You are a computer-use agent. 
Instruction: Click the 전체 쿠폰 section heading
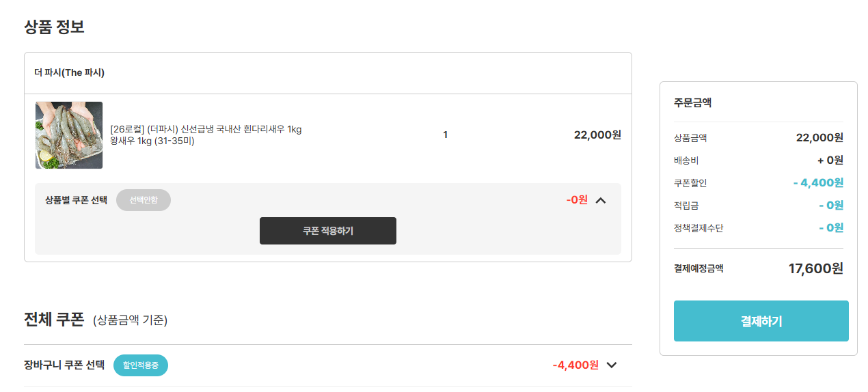(x=53, y=320)
